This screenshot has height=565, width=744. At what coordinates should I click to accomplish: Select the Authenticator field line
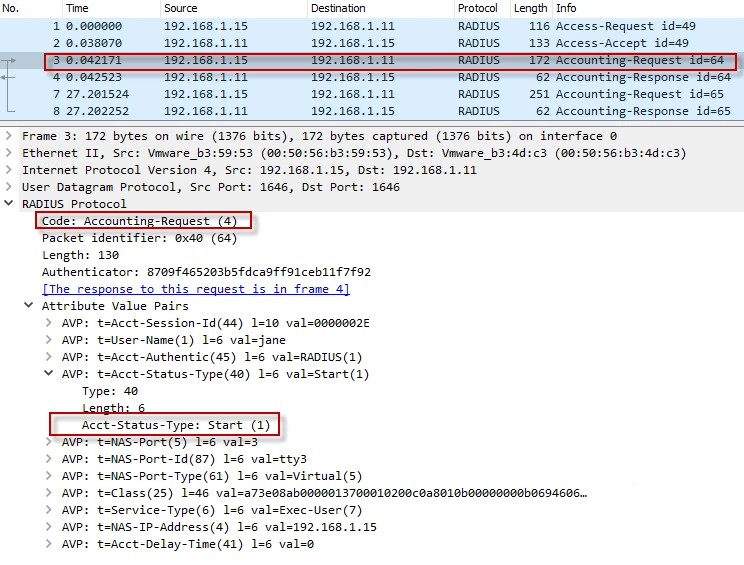(x=205, y=272)
